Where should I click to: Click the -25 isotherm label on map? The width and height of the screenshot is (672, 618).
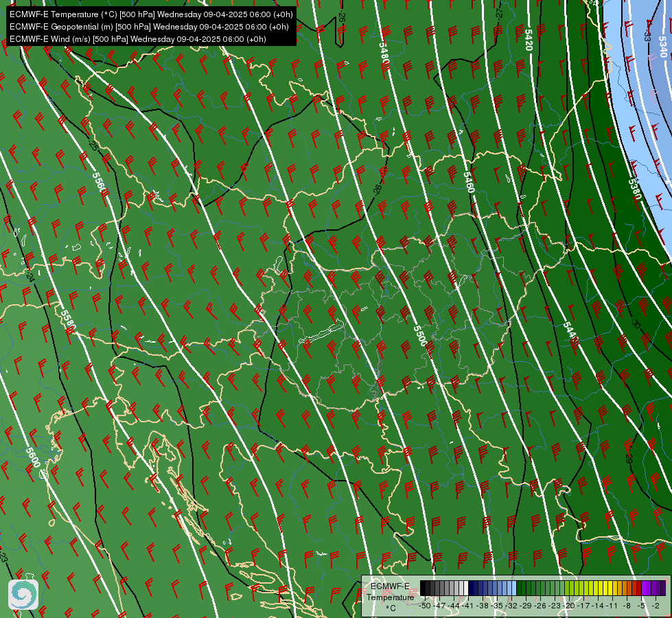[93, 145]
